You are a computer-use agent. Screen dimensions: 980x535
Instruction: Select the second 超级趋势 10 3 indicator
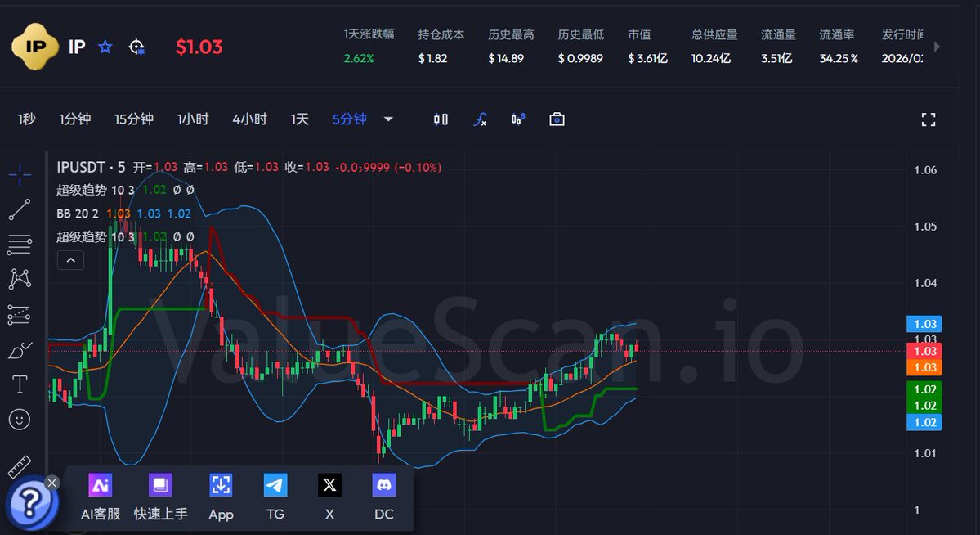click(x=95, y=236)
